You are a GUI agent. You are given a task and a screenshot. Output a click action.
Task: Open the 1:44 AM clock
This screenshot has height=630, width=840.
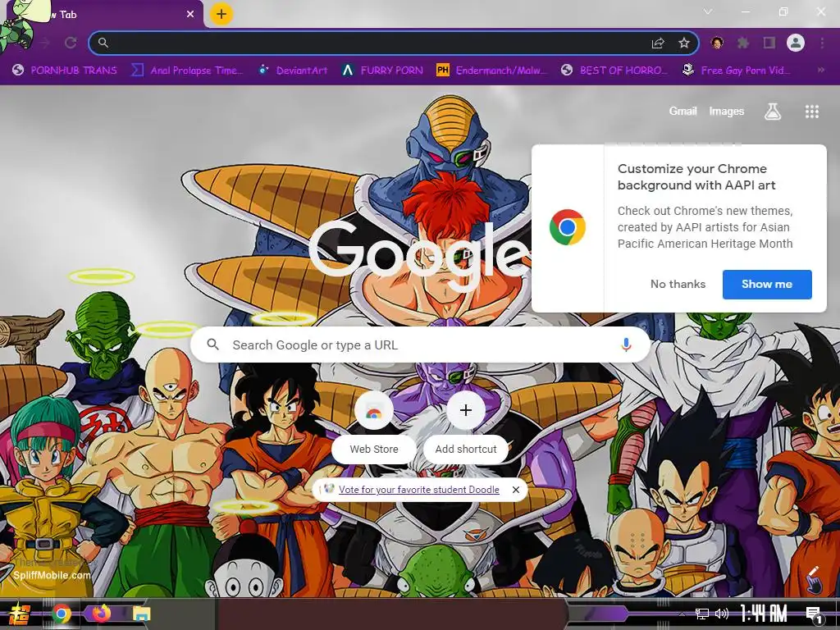tap(764, 614)
